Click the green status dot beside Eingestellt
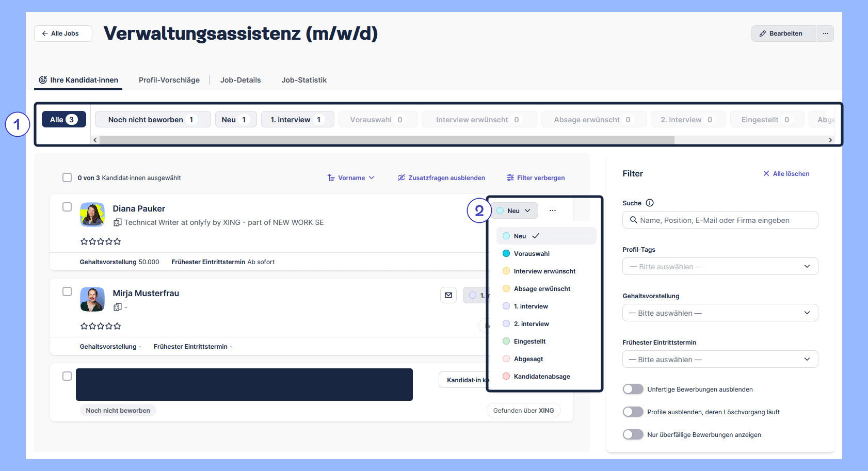Viewport: 868px width, 471px height. click(506, 341)
